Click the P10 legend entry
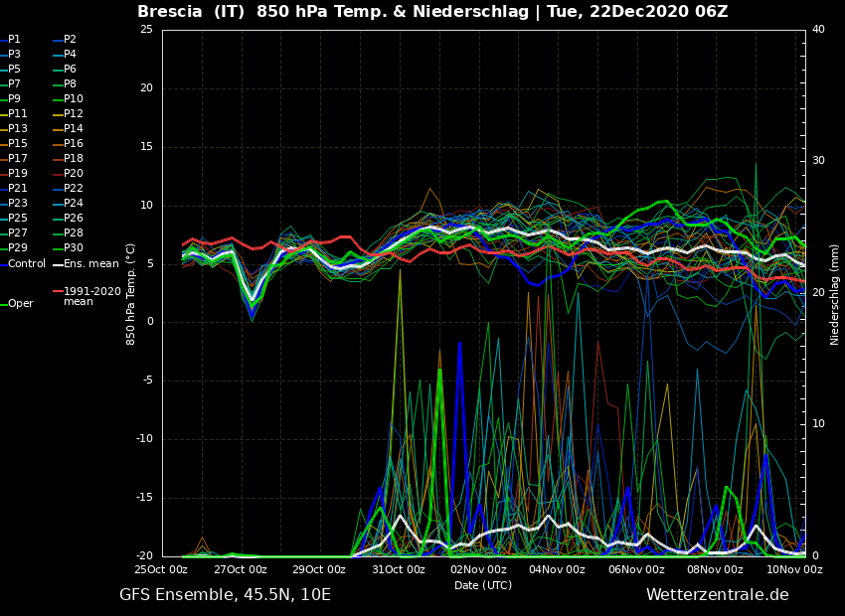This screenshot has height=616, width=845. 73,99
